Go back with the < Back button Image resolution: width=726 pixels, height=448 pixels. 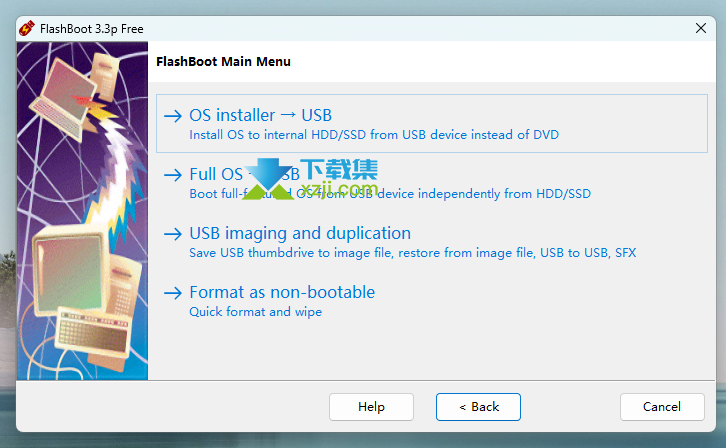pyautogui.click(x=478, y=407)
